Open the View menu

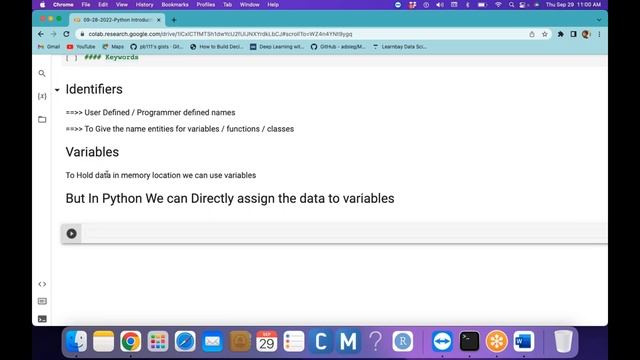pyautogui.click(x=122, y=5)
